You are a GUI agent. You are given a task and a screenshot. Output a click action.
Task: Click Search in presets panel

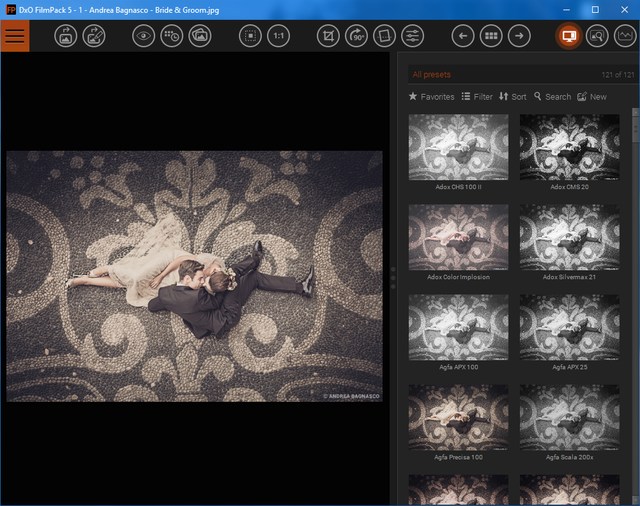click(552, 97)
